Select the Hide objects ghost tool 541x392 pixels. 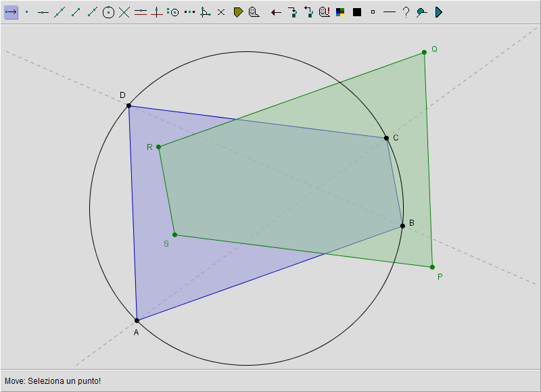pyautogui.click(x=254, y=12)
